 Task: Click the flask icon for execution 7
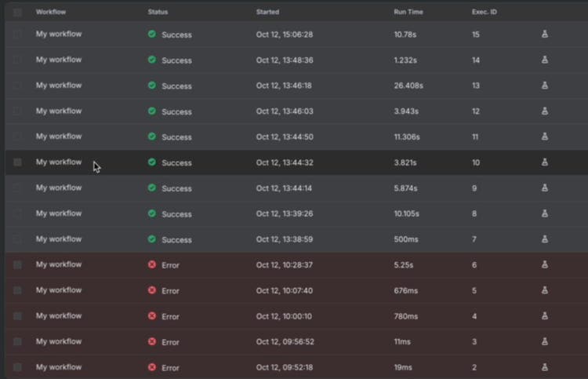point(545,239)
